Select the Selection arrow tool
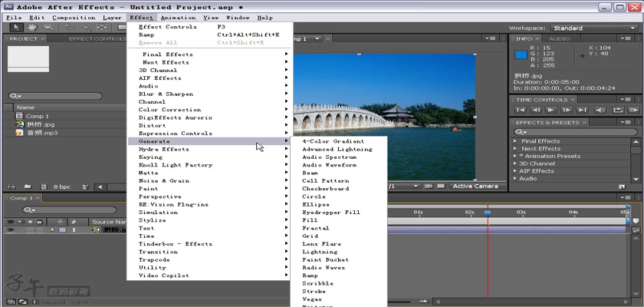 16,28
